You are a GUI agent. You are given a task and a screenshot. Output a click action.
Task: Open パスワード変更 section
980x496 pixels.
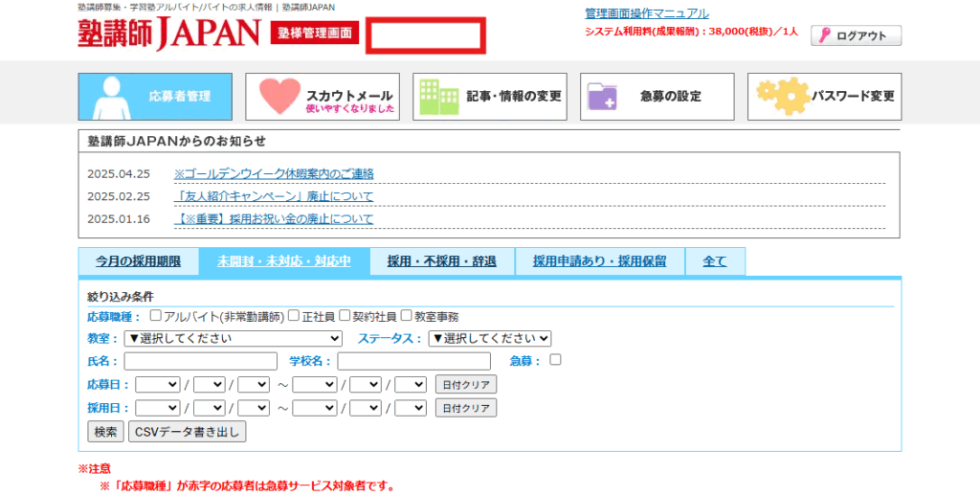824,97
